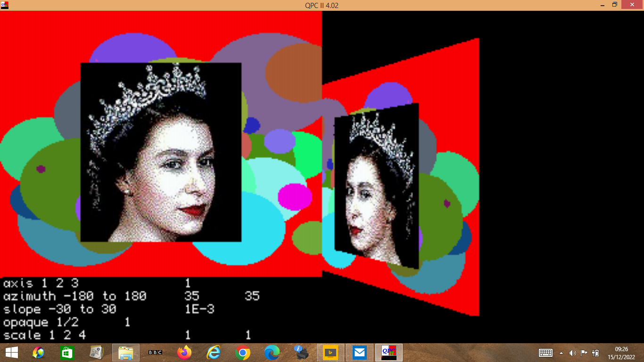This screenshot has height=362, width=644.
Task: Click the 'azimuth -180 to 180' text line
Action: (x=74, y=296)
